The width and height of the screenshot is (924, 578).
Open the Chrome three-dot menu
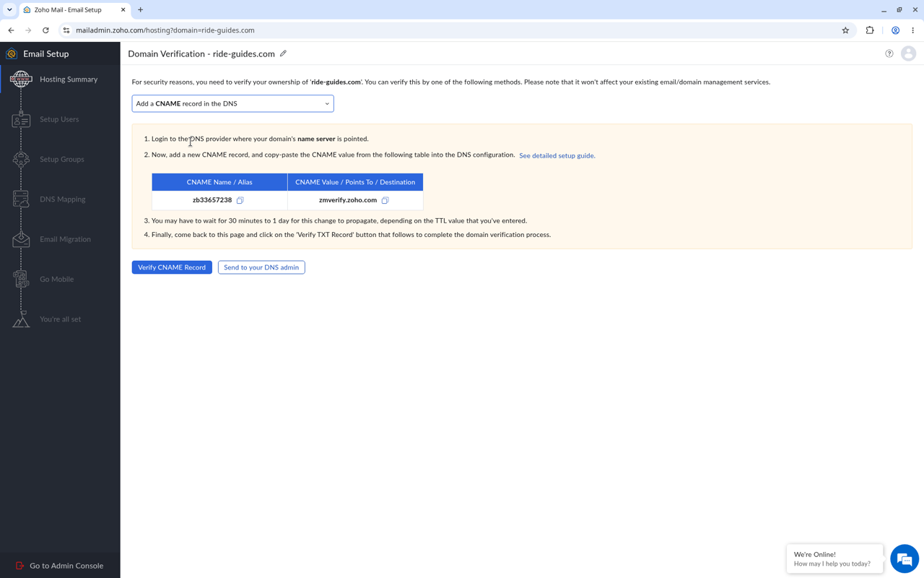tap(912, 30)
